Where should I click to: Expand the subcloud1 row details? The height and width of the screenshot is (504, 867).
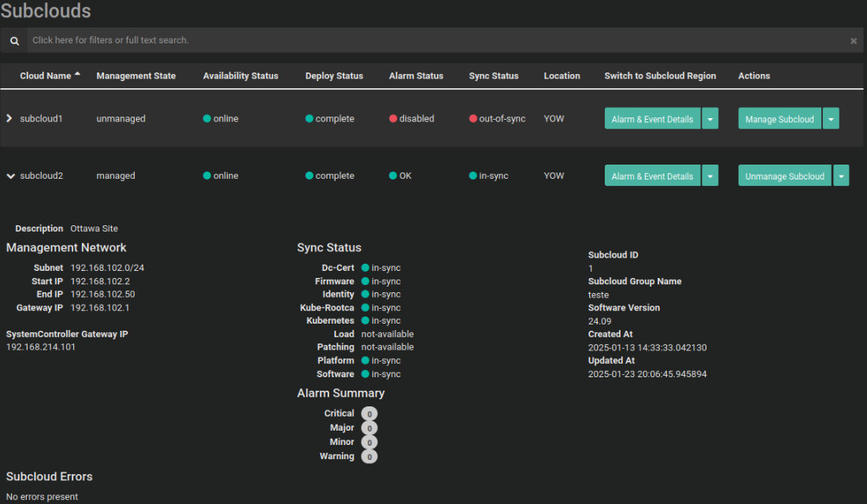[9, 119]
